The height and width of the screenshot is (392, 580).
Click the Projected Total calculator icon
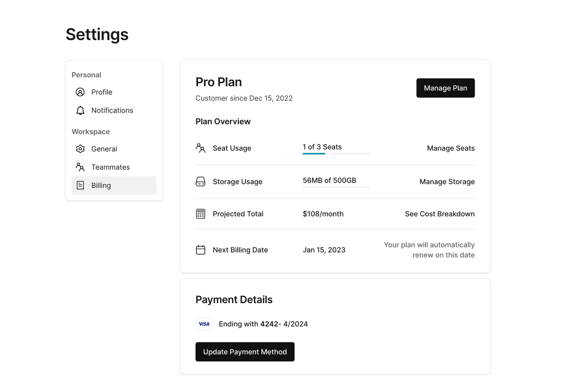(x=201, y=214)
